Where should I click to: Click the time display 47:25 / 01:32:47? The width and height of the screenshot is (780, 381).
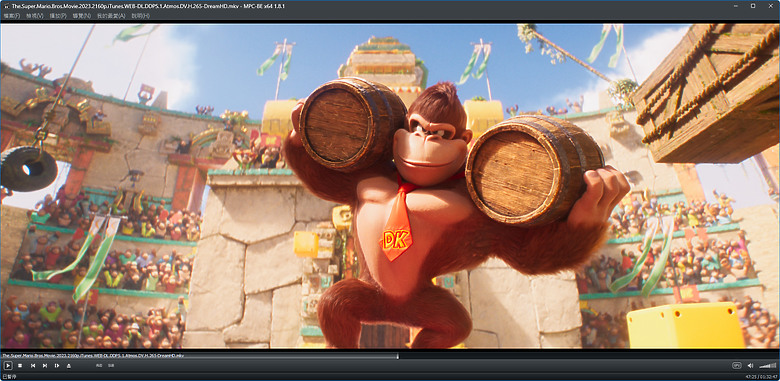pyautogui.click(x=761, y=377)
